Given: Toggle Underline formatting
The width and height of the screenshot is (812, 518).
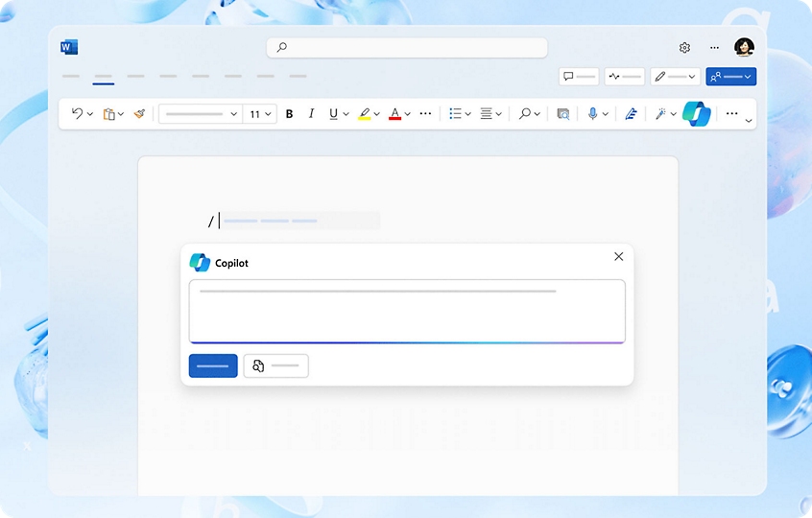Looking at the screenshot, I should (x=333, y=113).
